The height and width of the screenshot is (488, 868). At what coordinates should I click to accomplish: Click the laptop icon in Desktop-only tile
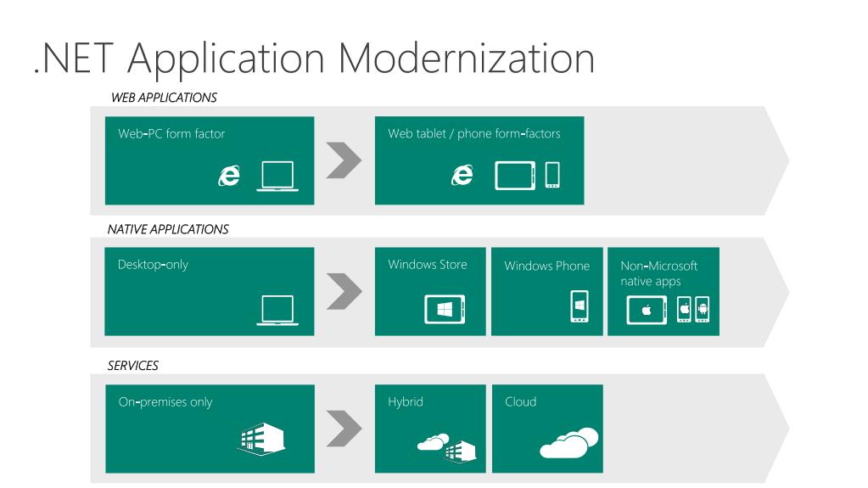[x=277, y=310]
